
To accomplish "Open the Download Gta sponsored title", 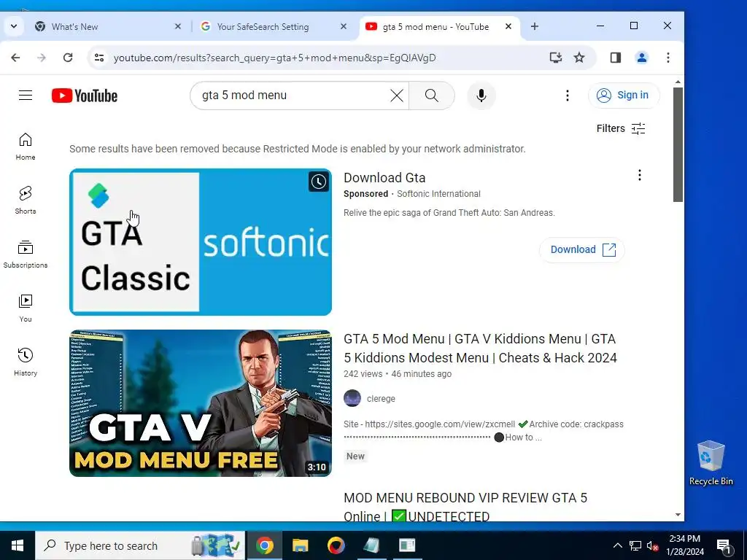I will [384, 178].
